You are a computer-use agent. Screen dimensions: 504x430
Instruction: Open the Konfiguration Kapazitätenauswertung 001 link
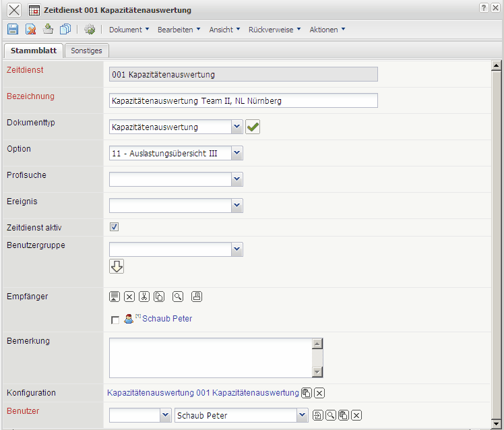click(x=203, y=393)
